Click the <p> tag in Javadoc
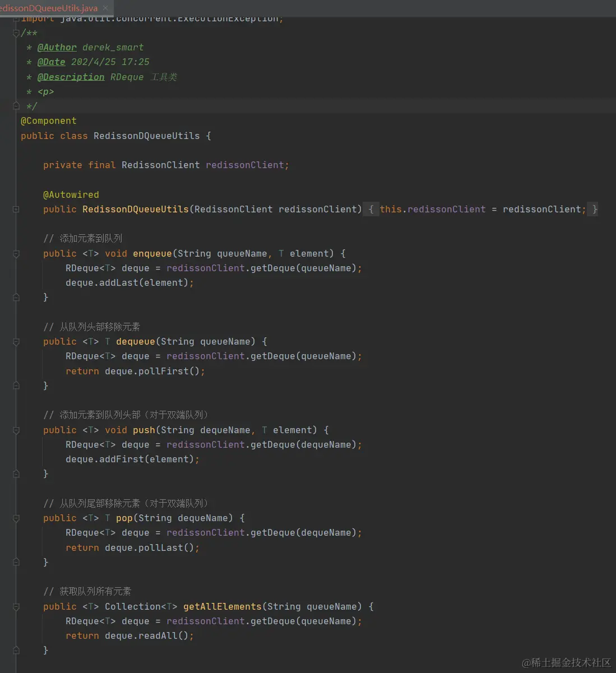This screenshot has height=673, width=616. (x=46, y=91)
